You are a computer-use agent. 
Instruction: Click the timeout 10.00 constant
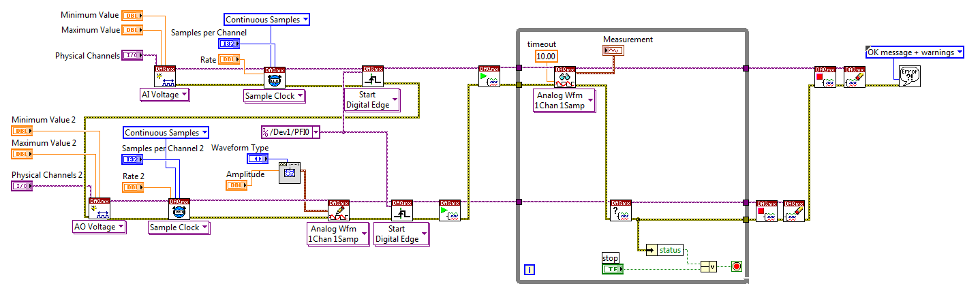[546, 56]
